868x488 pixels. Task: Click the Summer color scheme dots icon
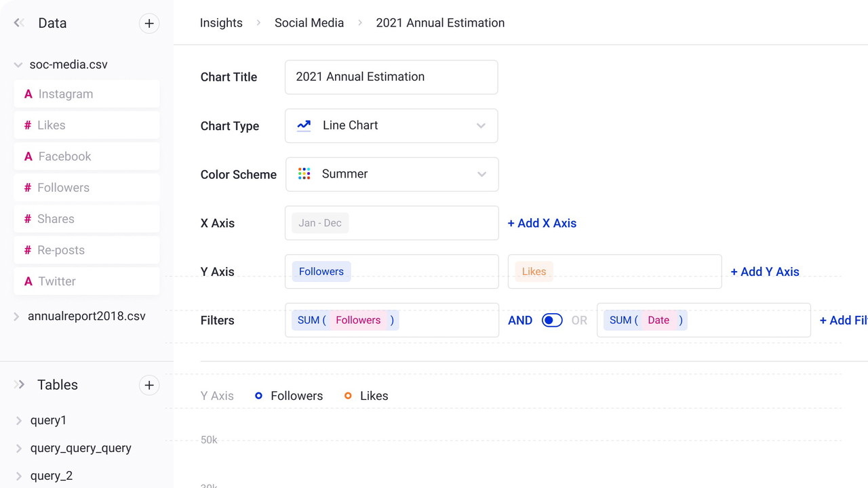point(304,174)
